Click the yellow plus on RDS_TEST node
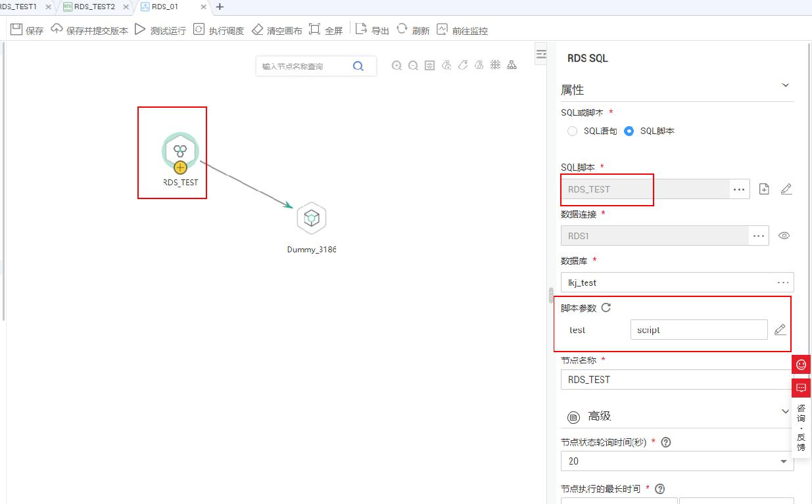The image size is (812, 504). pos(180,167)
